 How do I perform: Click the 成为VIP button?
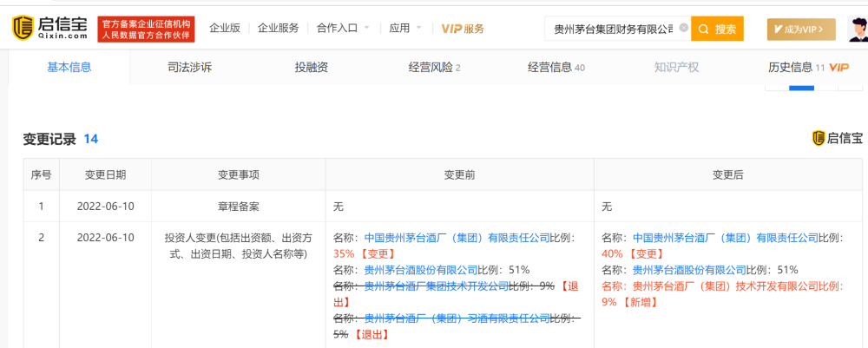click(800, 29)
